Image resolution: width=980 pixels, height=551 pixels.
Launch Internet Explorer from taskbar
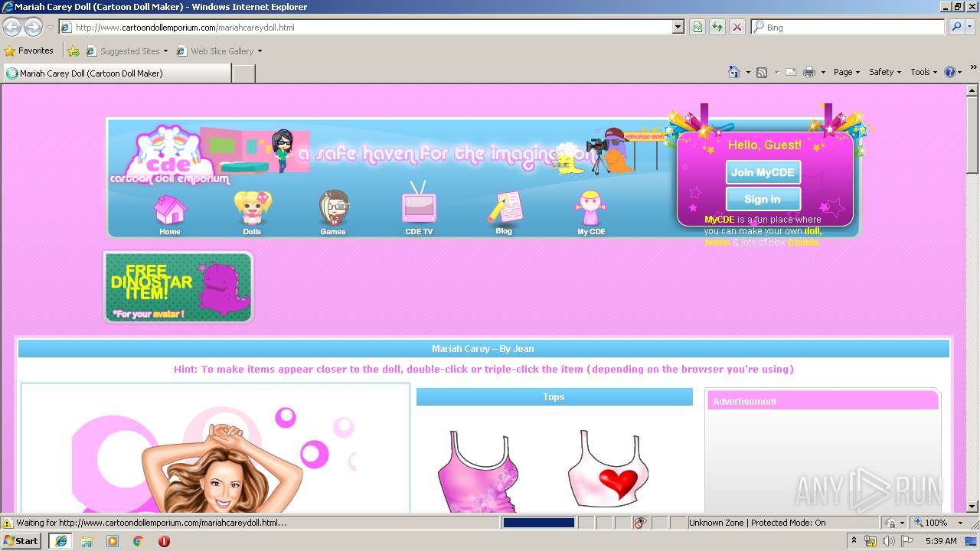[x=60, y=541]
